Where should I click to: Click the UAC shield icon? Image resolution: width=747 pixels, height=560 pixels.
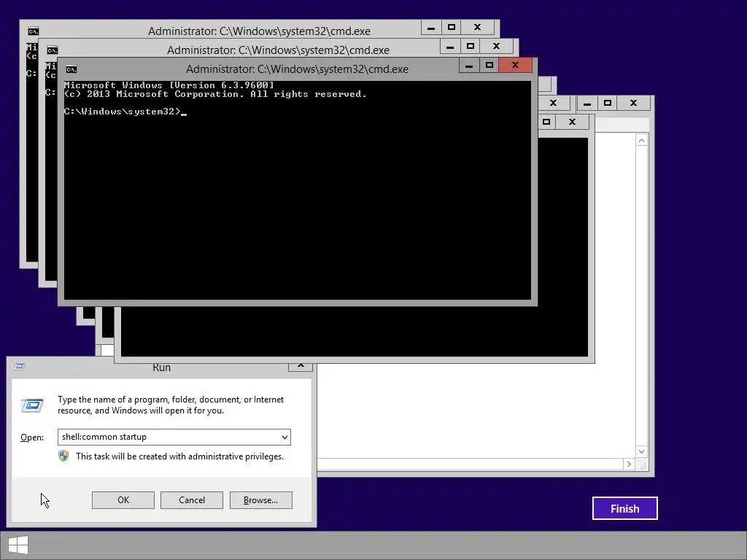[63, 456]
